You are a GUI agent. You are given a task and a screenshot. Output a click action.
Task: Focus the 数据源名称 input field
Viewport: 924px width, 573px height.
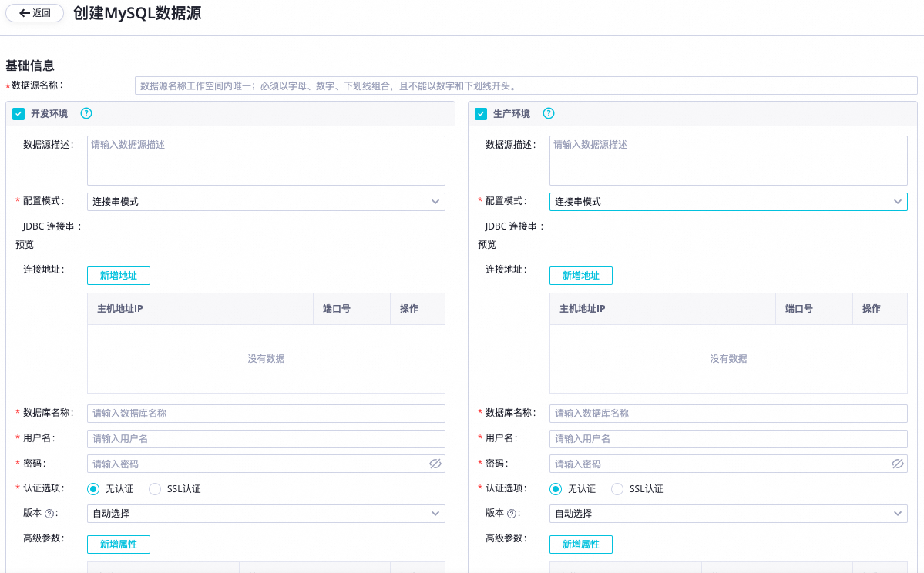click(526, 85)
